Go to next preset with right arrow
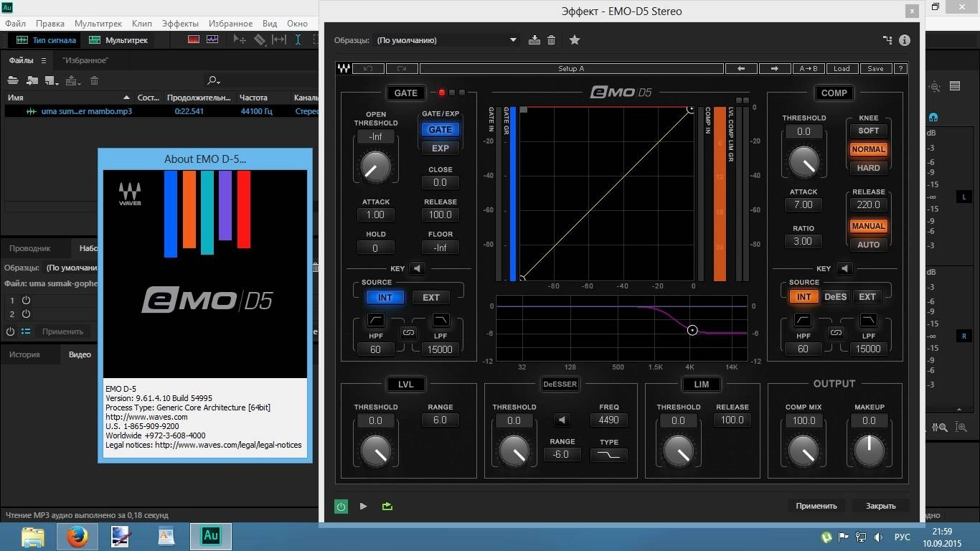This screenshot has height=551, width=980. [775, 69]
